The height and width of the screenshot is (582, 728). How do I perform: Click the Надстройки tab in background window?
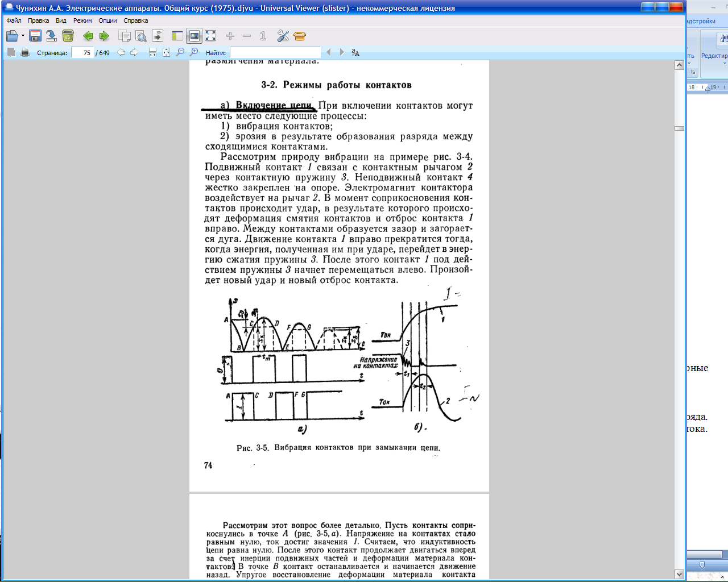[701, 21]
